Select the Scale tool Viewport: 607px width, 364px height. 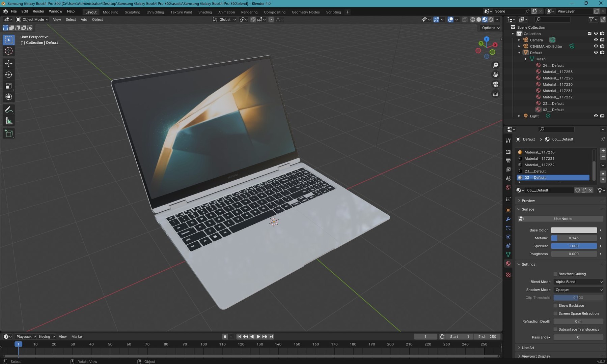pyautogui.click(x=9, y=86)
